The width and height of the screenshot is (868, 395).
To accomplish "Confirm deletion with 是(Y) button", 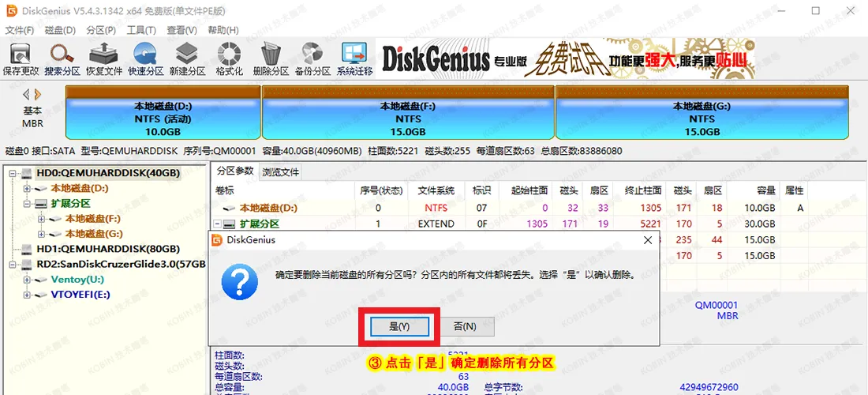I will pyautogui.click(x=399, y=326).
